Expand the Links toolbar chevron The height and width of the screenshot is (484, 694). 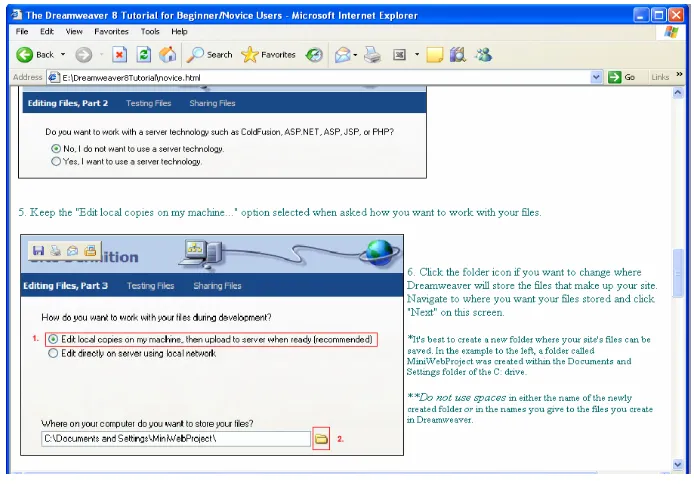click(x=679, y=75)
